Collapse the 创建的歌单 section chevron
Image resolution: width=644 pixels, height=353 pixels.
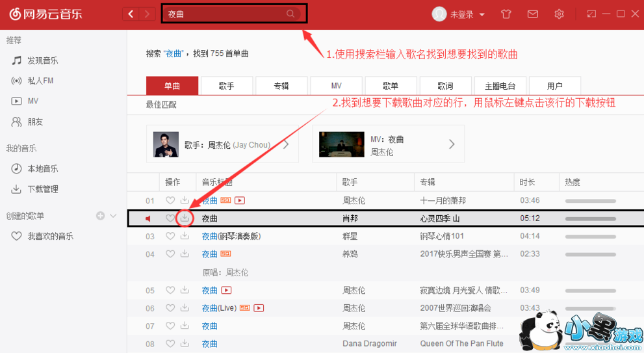pos(113,216)
